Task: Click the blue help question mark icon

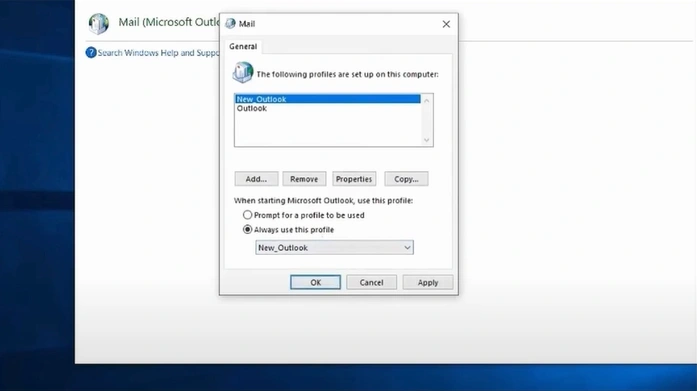Action: pos(91,53)
